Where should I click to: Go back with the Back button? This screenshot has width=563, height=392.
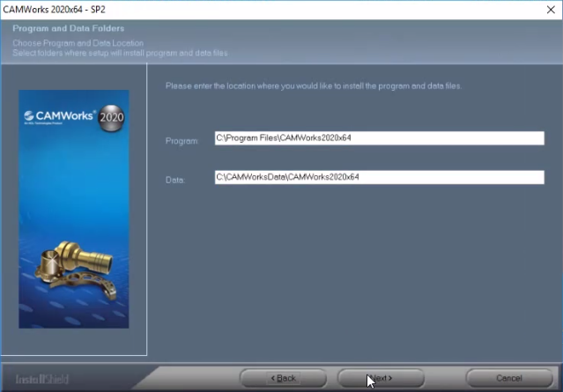pyautogui.click(x=284, y=378)
